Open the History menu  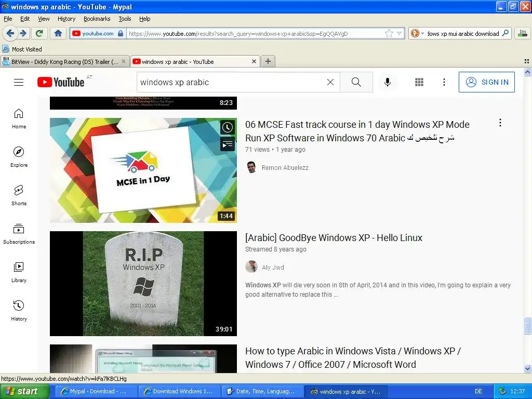coord(66,19)
